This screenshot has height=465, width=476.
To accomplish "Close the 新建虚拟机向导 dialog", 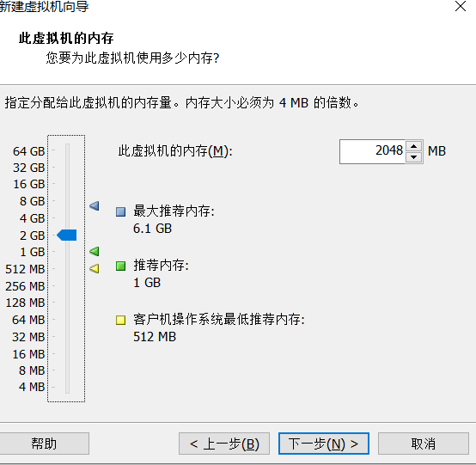I will click(x=461, y=6).
